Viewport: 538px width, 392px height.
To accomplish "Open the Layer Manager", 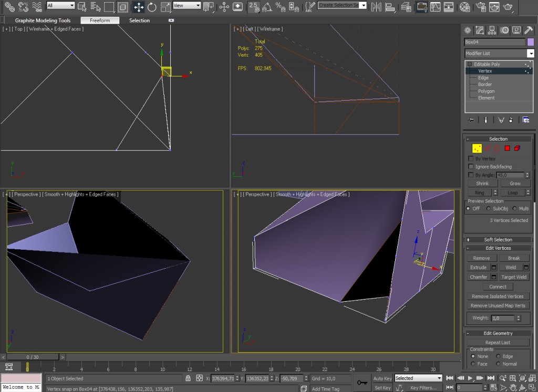I will pyautogui.click(x=406, y=6).
